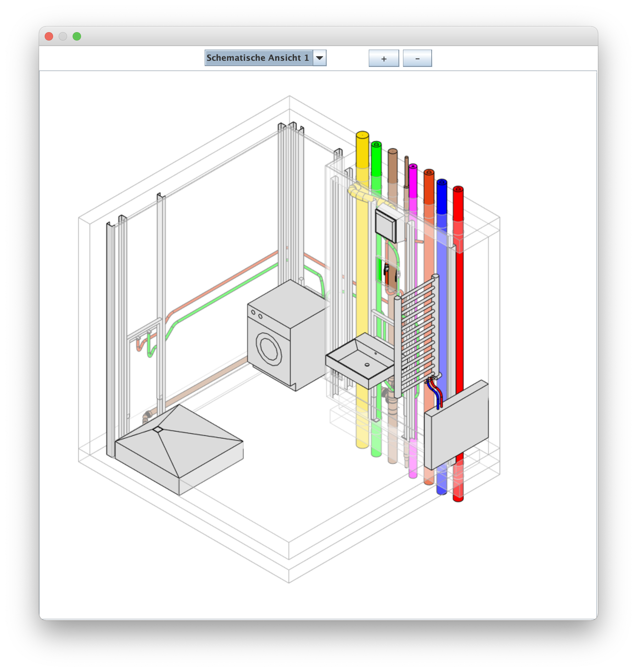This screenshot has height=672, width=637.
Task: Zoom in with the plus button
Action: [383, 58]
